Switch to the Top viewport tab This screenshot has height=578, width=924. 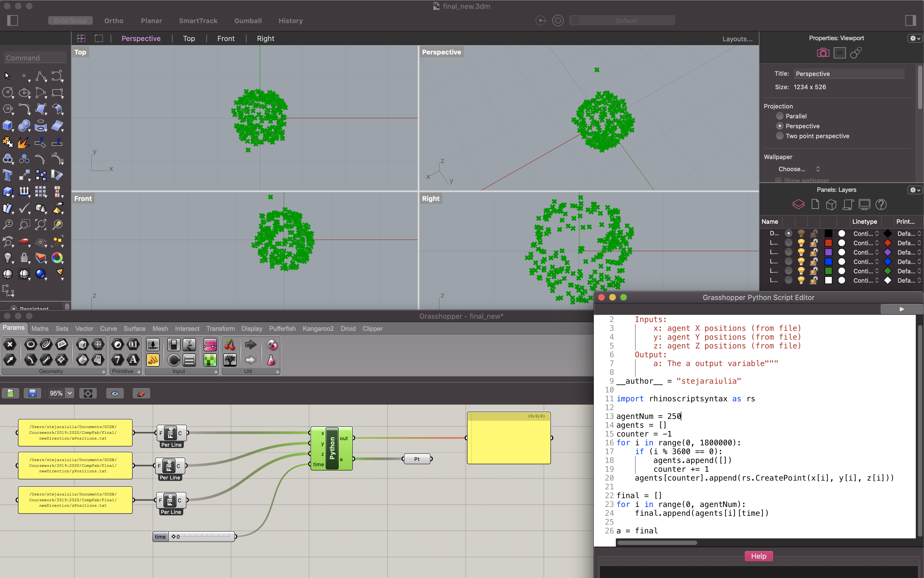click(188, 39)
